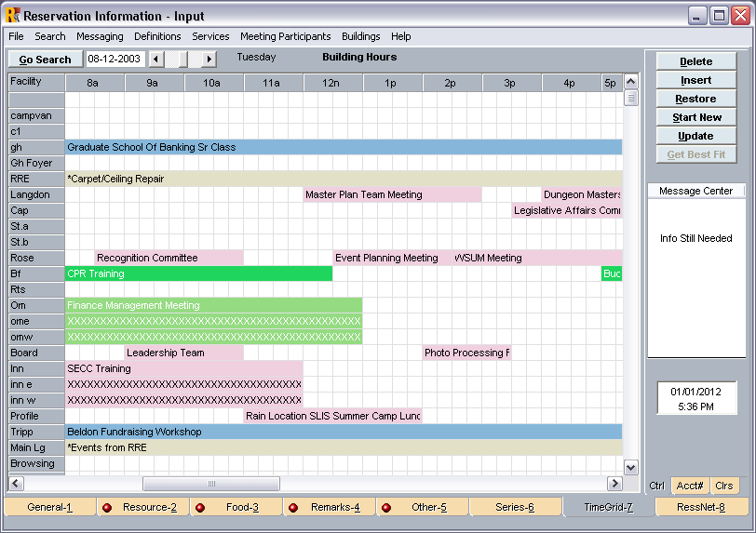
Task: Switch to the RessNet-8 tab
Action: click(x=701, y=507)
